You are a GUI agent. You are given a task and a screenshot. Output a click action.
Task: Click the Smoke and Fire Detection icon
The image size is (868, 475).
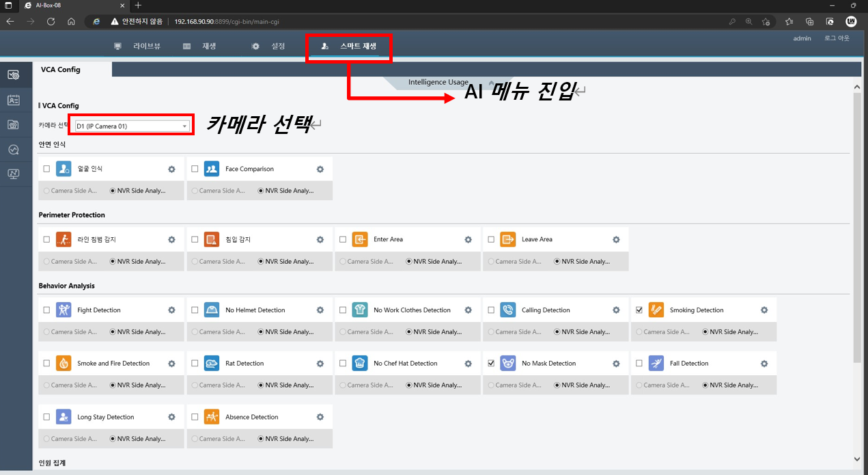[x=64, y=364]
